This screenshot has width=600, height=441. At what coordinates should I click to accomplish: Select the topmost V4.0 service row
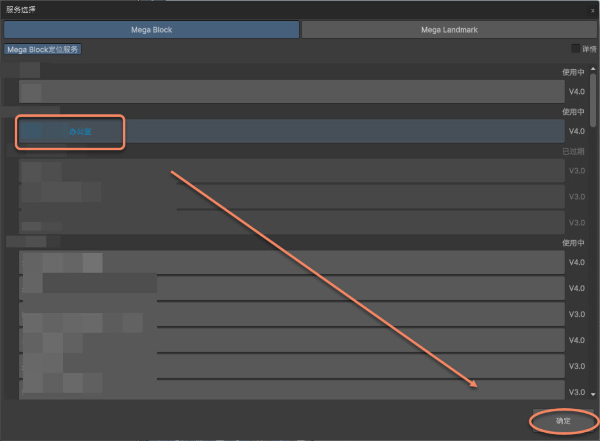pos(290,92)
